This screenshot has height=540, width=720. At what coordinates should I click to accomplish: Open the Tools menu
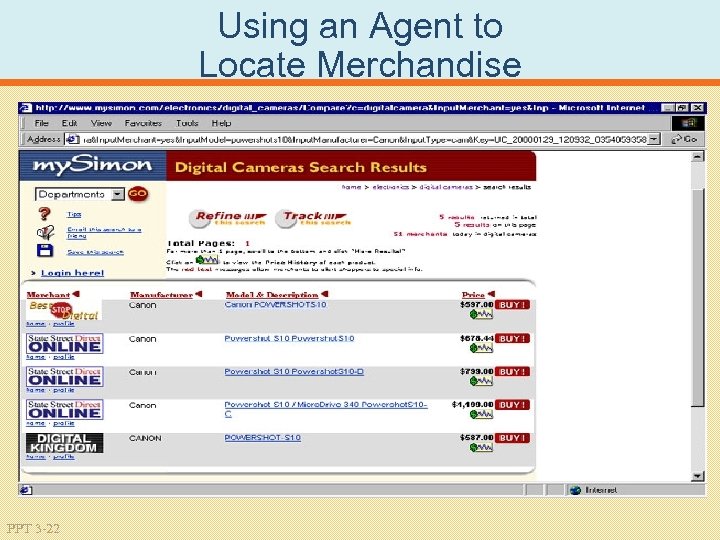point(187,123)
